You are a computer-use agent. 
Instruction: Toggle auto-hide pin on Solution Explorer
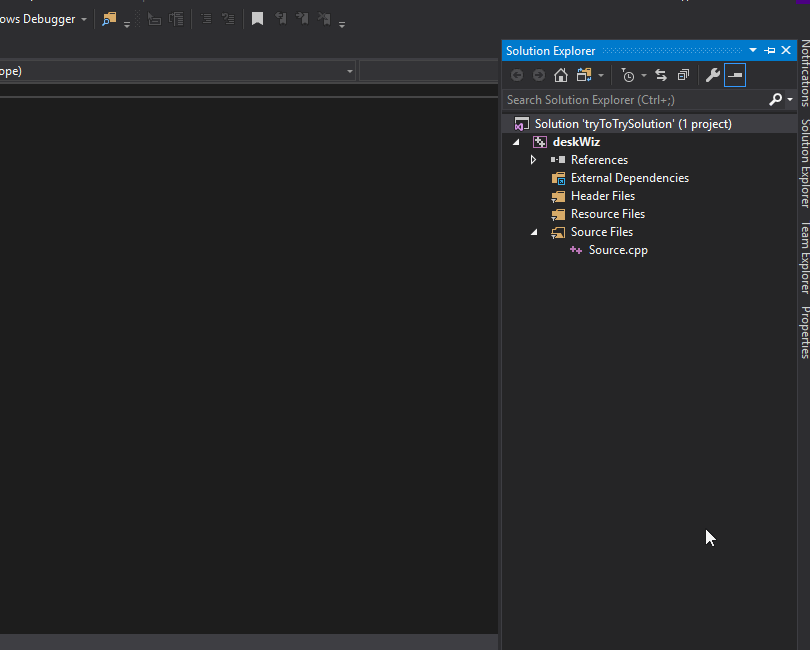tap(769, 51)
